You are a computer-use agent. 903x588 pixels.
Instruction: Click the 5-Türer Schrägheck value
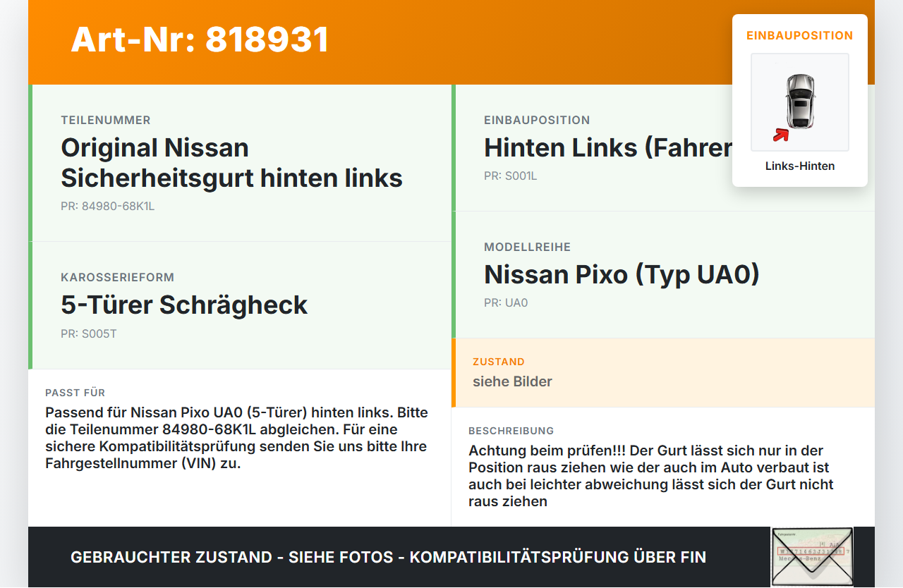click(184, 305)
